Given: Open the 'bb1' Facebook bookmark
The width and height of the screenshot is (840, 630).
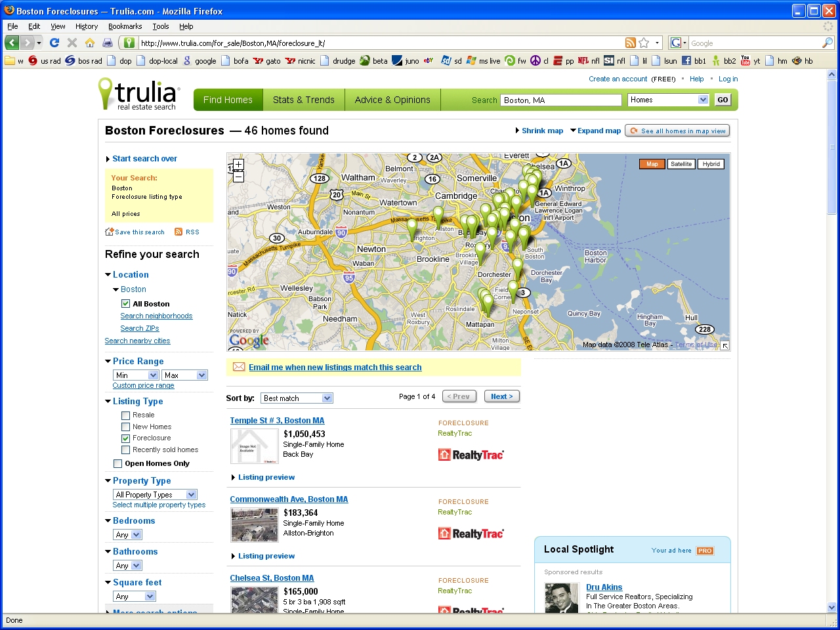Looking at the screenshot, I should [x=694, y=61].
